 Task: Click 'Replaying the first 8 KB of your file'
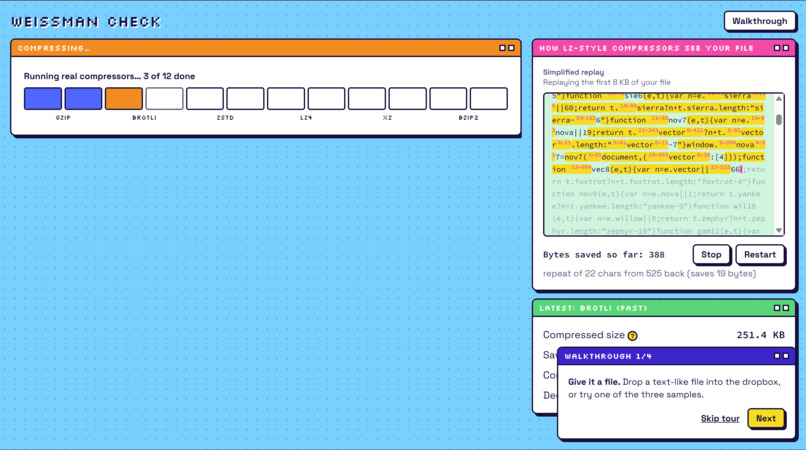click(607, 82)
